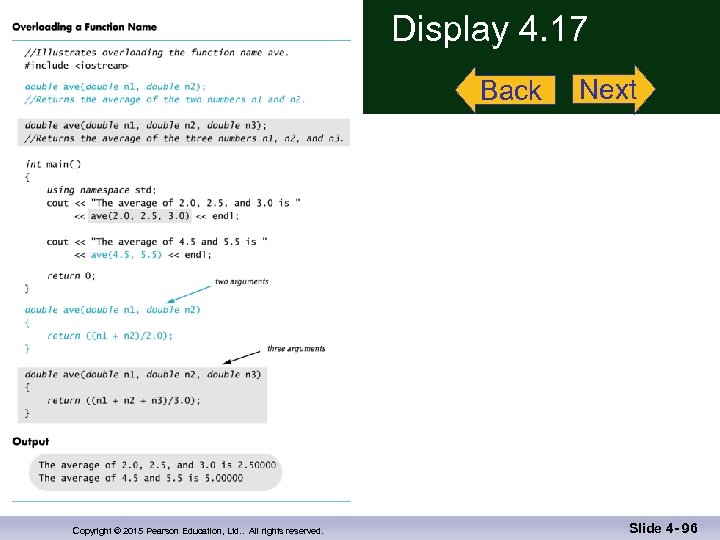Image resolution: width=720 pixels, height=540 pixels.
Task: Click the 'two arguments' annotation label
Action: [242, 281]
